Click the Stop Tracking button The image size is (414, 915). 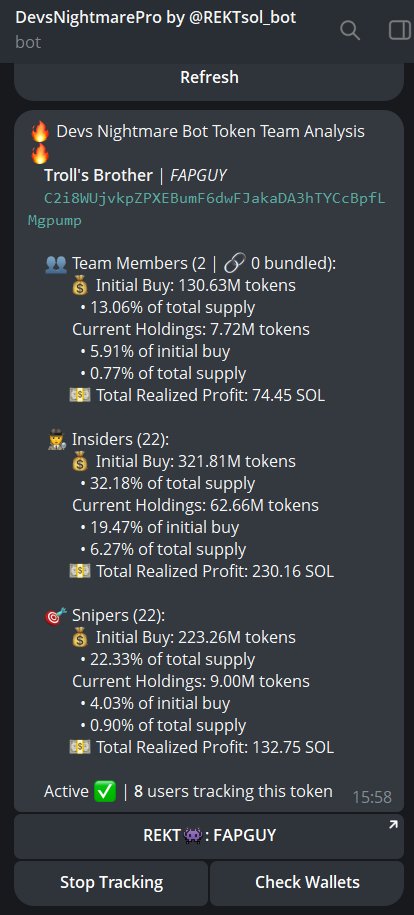pyautogui.click(x=111, y=882)
